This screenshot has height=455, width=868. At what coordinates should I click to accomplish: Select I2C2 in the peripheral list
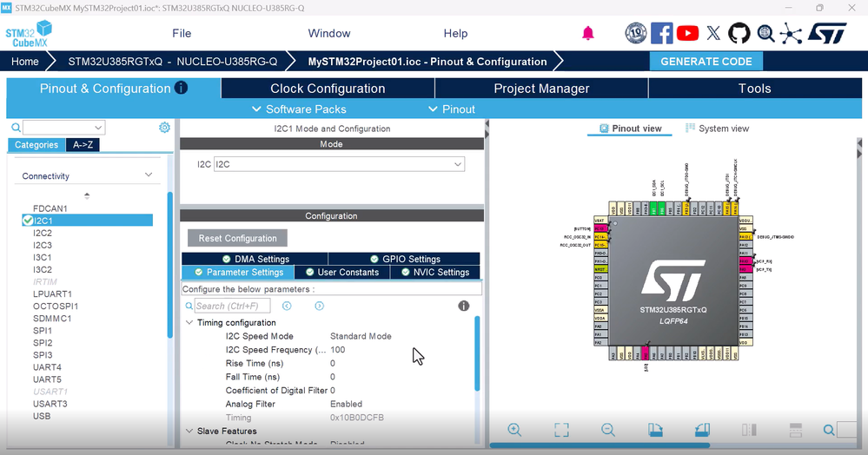tap(43, 233)
